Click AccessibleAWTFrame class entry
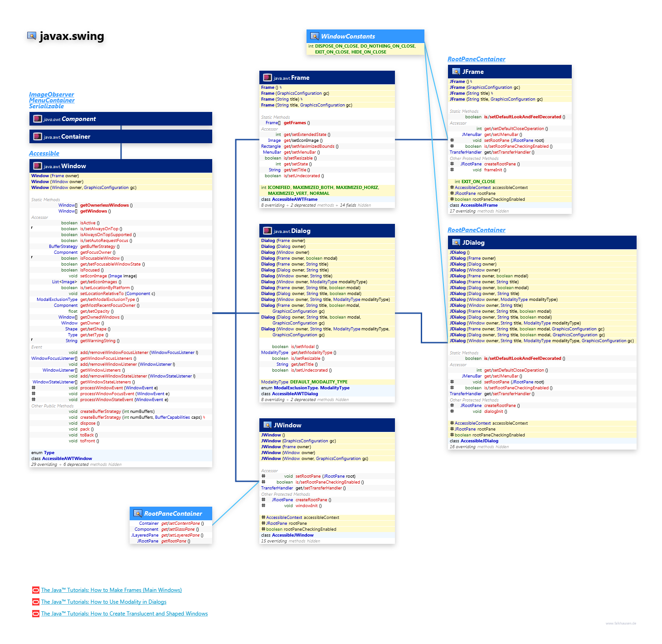 tap(294, 199)
